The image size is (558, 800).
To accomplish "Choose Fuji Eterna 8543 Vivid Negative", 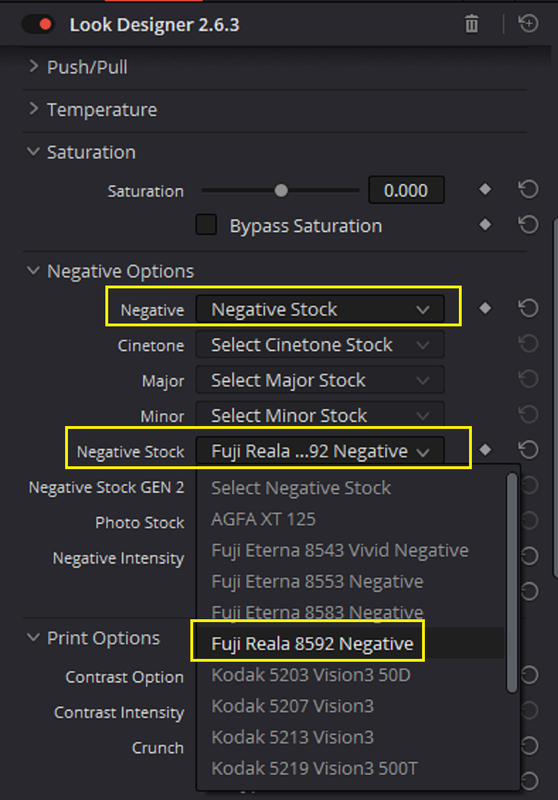I will (340, 551).
